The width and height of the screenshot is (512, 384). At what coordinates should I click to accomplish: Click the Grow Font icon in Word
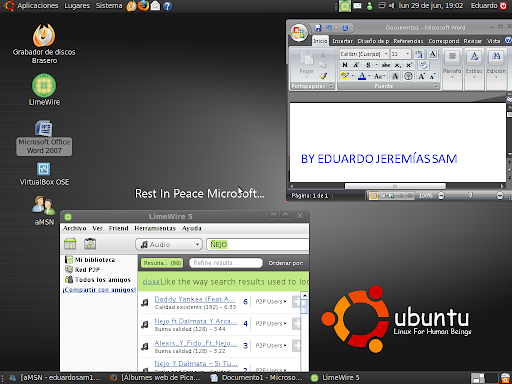click(x=422, y=76)
